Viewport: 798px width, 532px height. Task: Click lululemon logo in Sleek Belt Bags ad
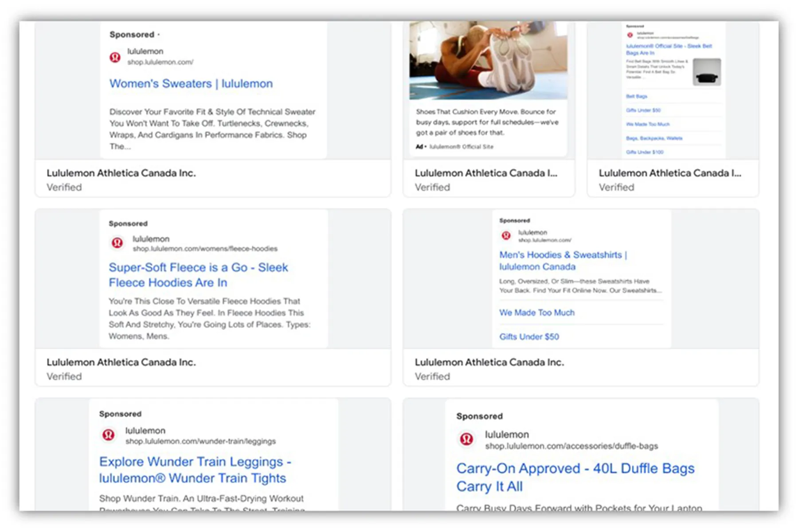(630, 35)
